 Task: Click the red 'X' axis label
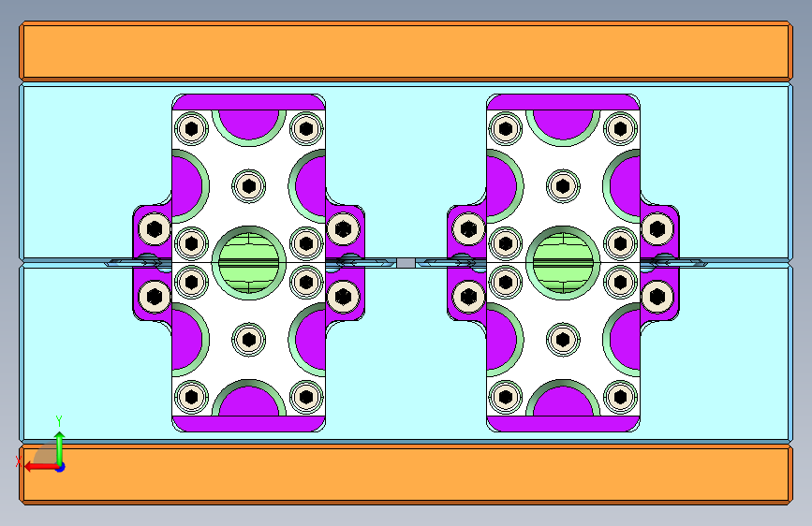click(x=19, y=461)
